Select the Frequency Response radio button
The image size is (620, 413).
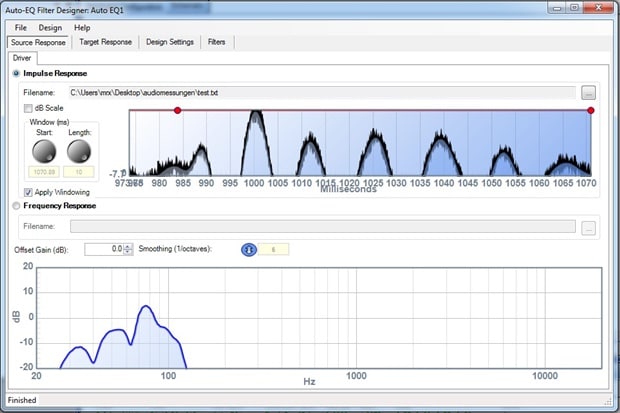click(x=16, y=206)
